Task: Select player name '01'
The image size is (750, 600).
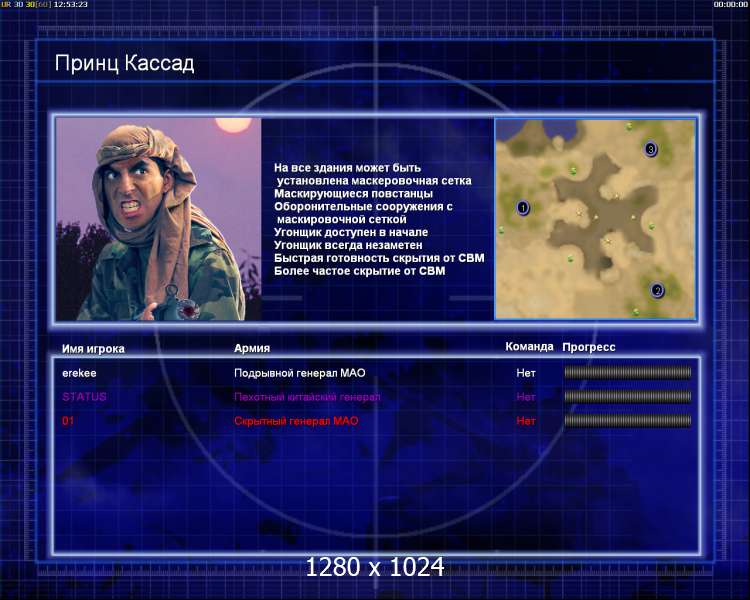Action: point(68,421)
